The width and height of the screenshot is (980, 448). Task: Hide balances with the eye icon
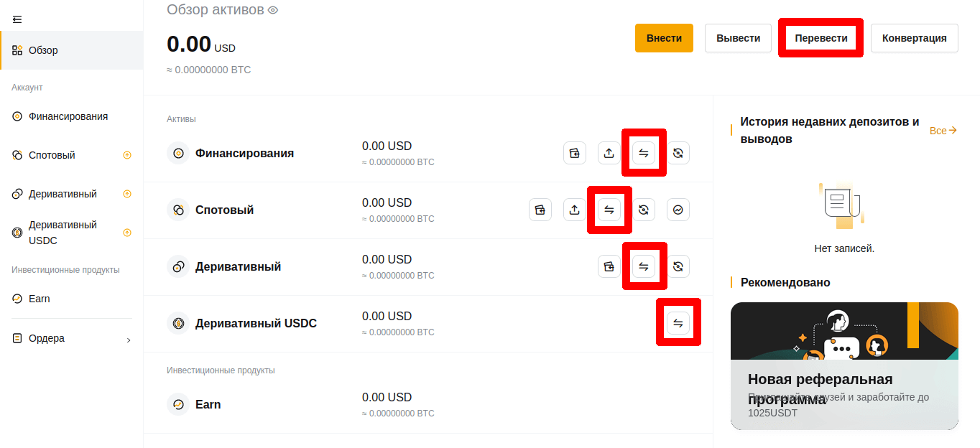coord(273,10)
